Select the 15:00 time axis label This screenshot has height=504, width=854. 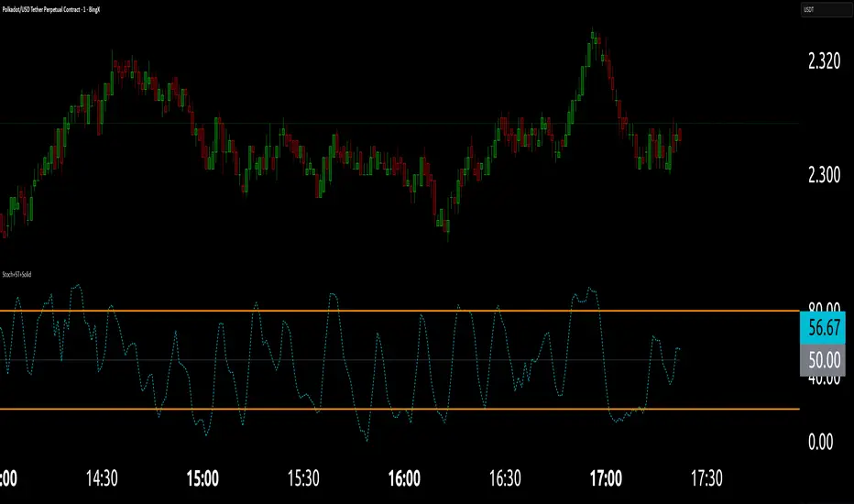tap(203, 478)
